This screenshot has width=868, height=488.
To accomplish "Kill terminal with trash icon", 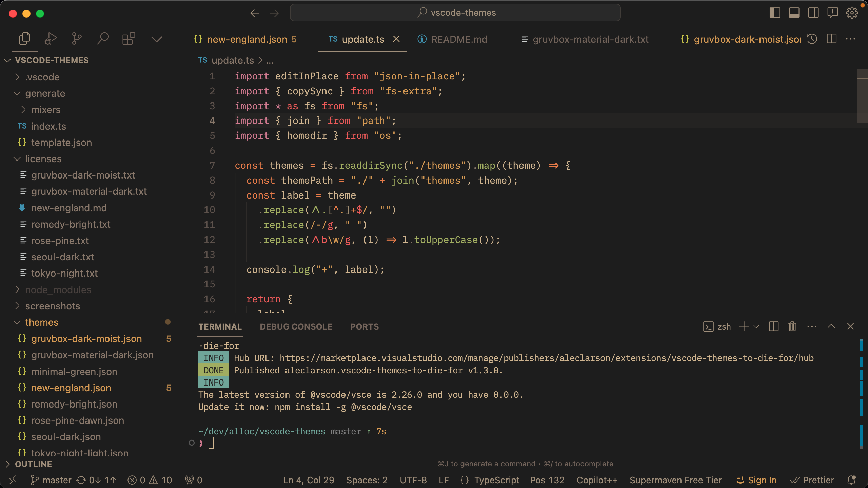I will point(792,326).
